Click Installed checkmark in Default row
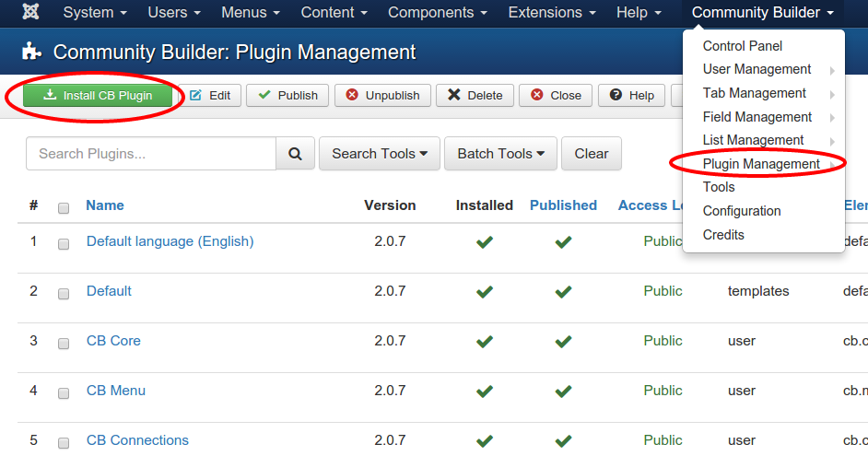The image size is (868, 456). 485,292
